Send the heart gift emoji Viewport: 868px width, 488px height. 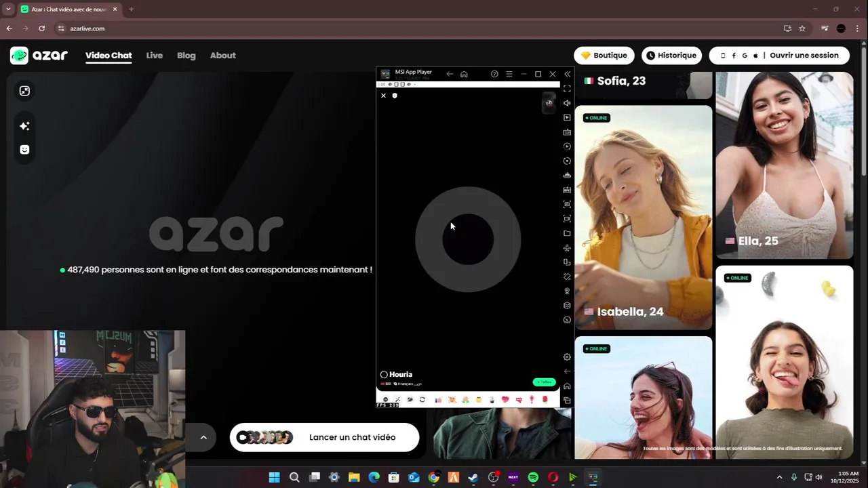point(505,400)
